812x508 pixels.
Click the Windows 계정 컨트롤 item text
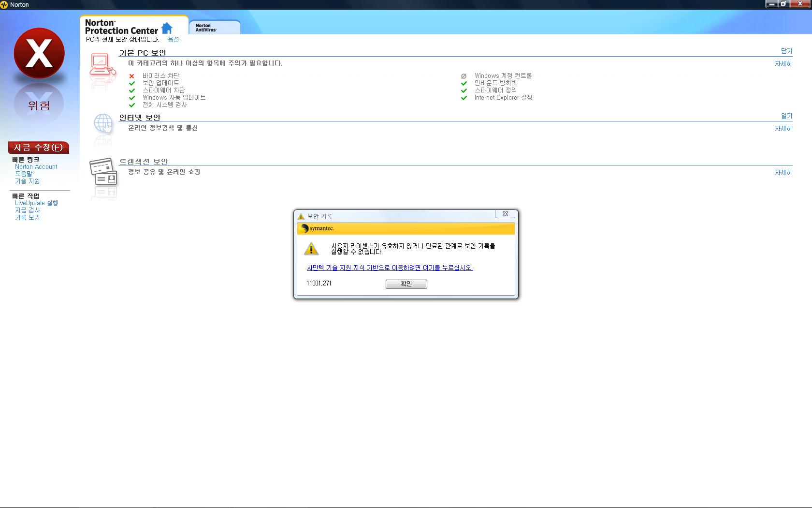[503, 76]
